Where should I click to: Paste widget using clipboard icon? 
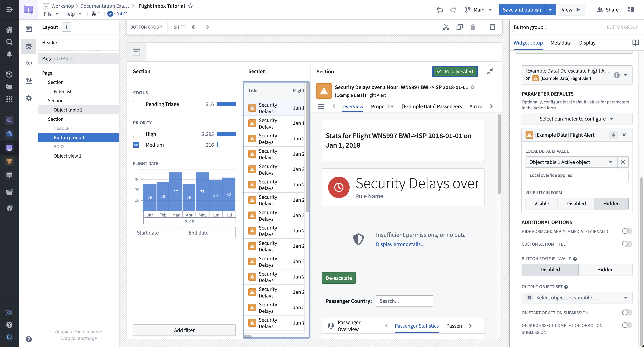[473, 27]
